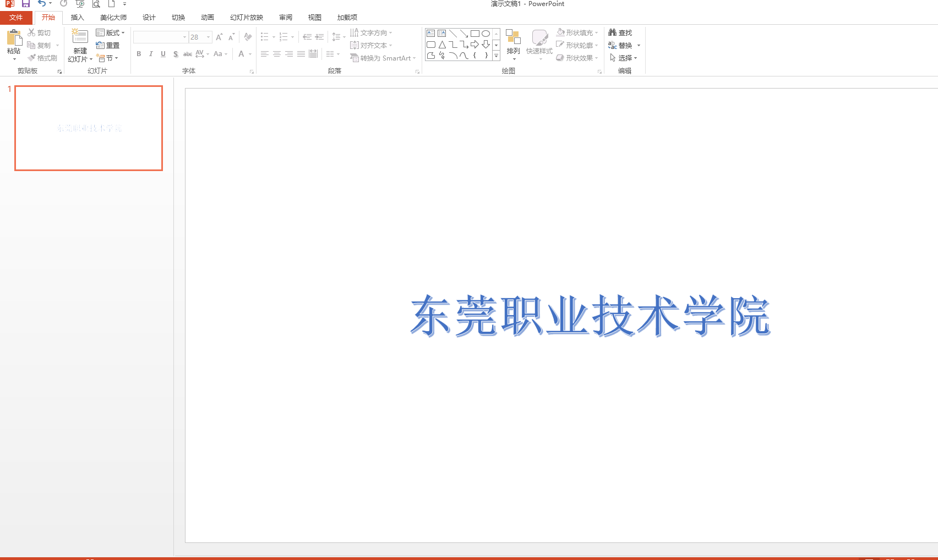Open the font size dropdown showing 28
Image resolution: width=938 pixels, height=560 pixels.
pos(209,37)
